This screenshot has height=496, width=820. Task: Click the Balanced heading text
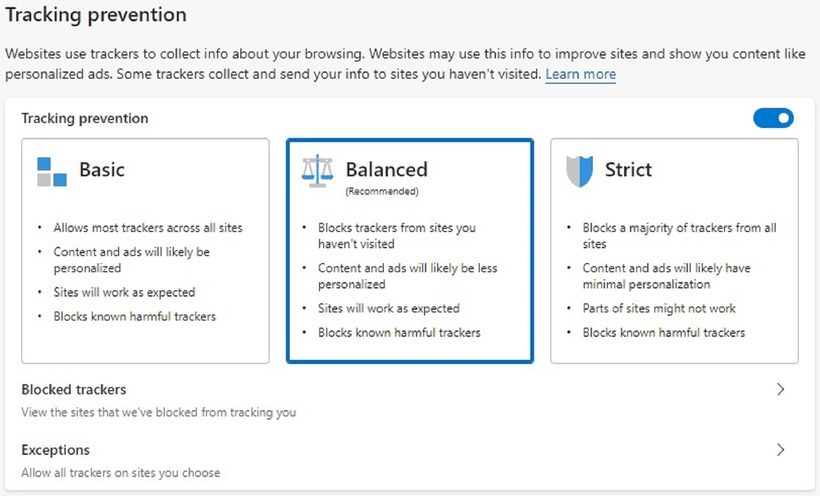pos(386,170)
